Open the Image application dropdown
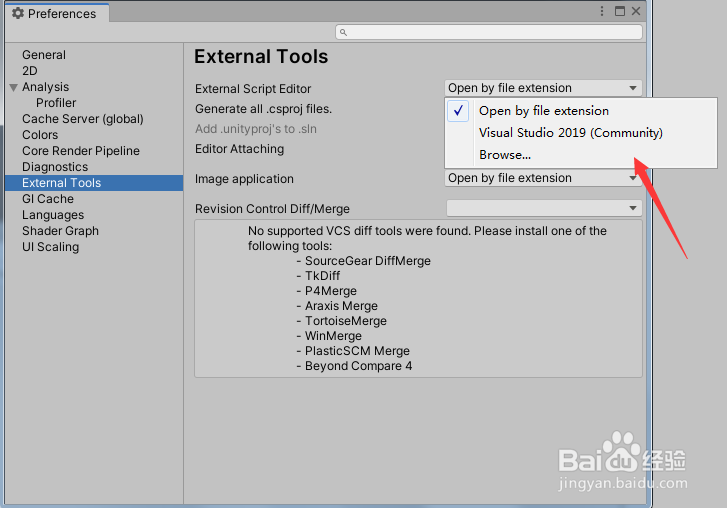Viewport: 727px width, 508px height. click(x=543, y=178)
